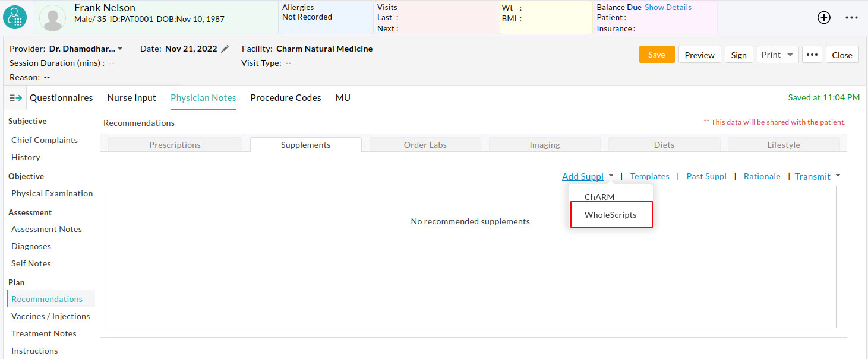Click the Save button
868x359 pixels.
tap(656, 54)
